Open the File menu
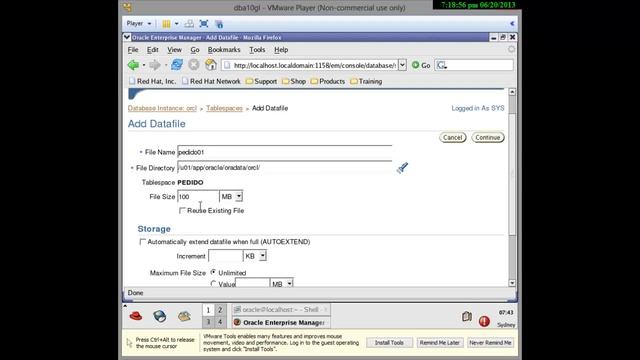 pos(133,50)
